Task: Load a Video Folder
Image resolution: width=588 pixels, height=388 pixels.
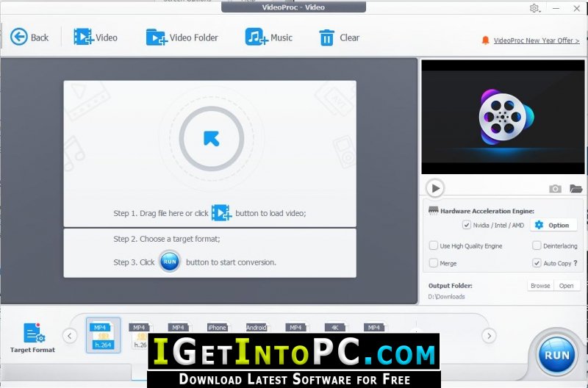Action: pos(182,37)
